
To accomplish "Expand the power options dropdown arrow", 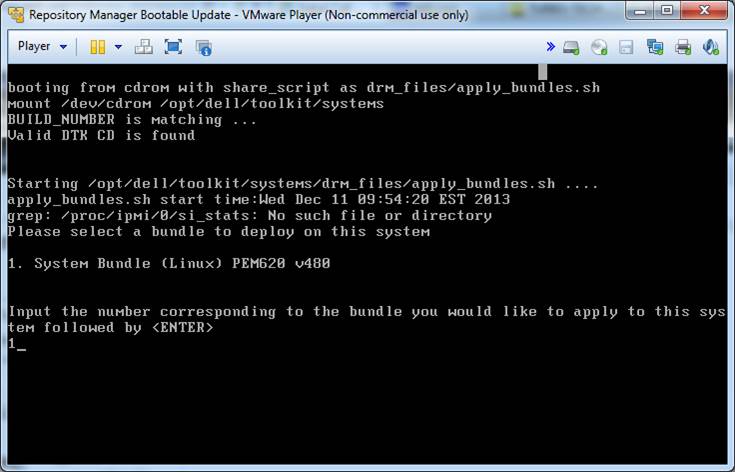I will [118, 47].
